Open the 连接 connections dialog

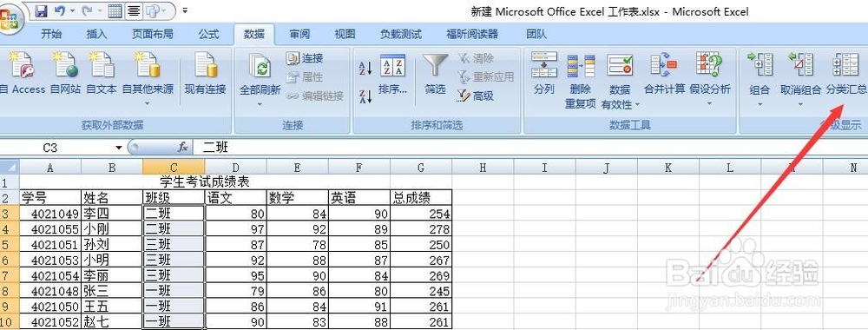[304, 58]
